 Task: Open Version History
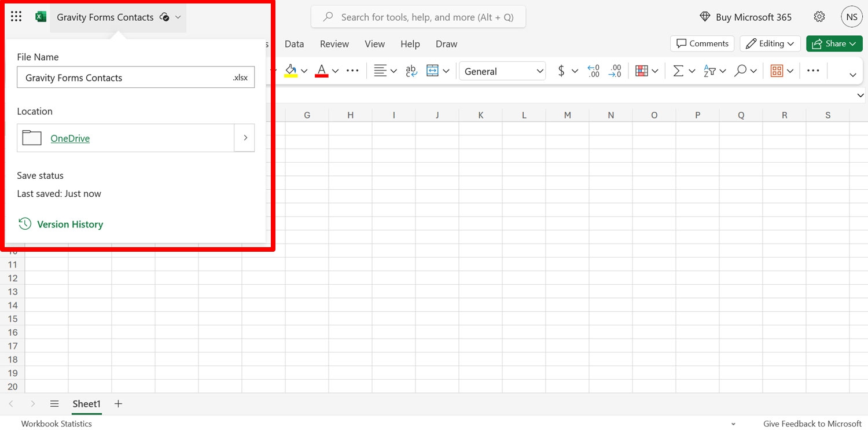(70, 224)
